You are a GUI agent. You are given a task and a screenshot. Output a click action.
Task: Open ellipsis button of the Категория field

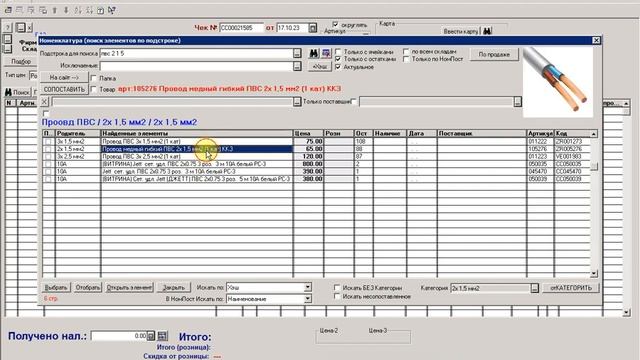[535, 288]
